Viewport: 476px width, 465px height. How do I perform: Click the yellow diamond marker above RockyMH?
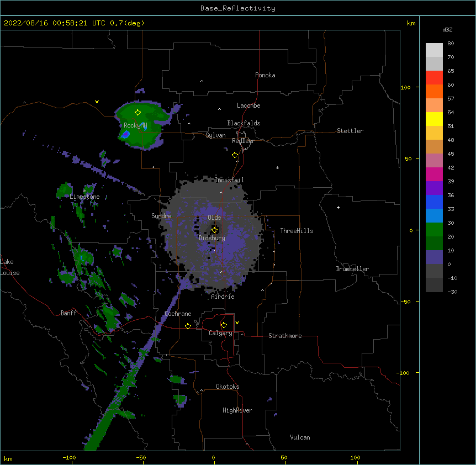pyautogui.click(x=137, y=112)
